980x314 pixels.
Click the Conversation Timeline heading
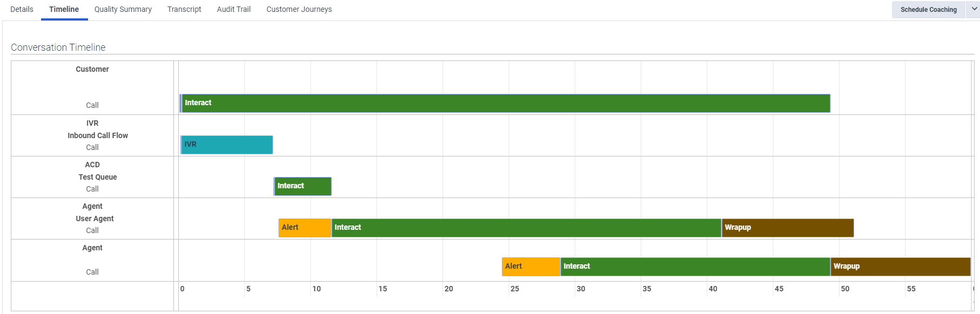pos(58,47)
